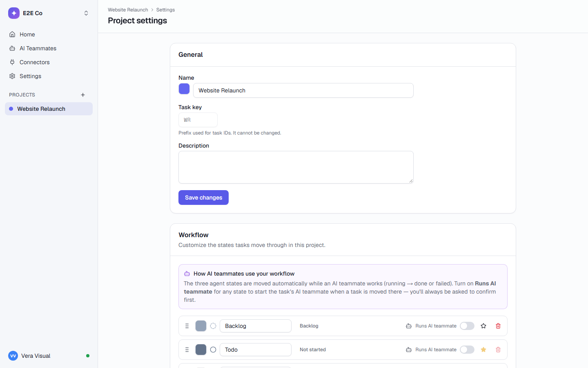Click the robot icon beside Todo's Runs AI teammate
Screen dimensions: 588x368
coord(409,350)
